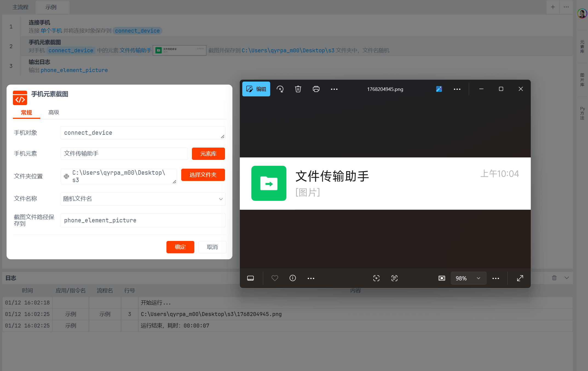Click the print icon in Photos toolbar
This screenshot has height=371, width=588.
[x=316, y=89]
